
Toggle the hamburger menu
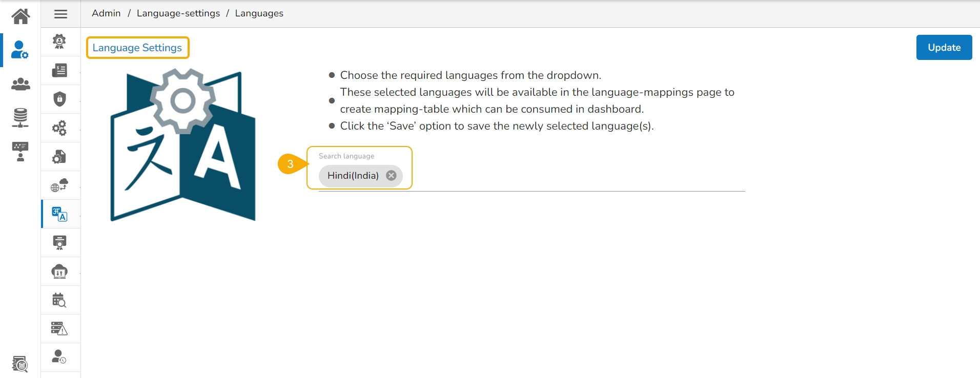(x=60, y=14)
